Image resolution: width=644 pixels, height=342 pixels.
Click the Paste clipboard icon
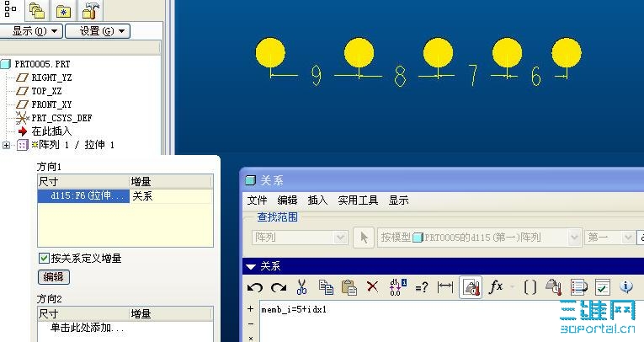(x=349, y=287)
